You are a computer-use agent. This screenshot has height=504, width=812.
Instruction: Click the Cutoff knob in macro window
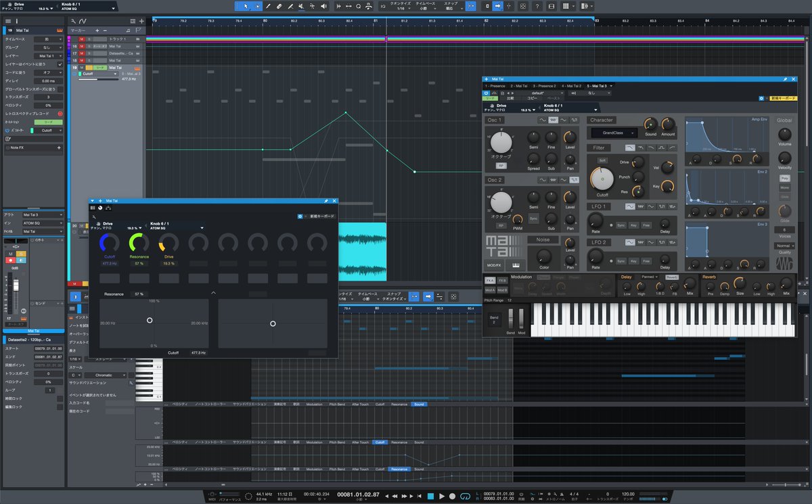click(108, 242)
